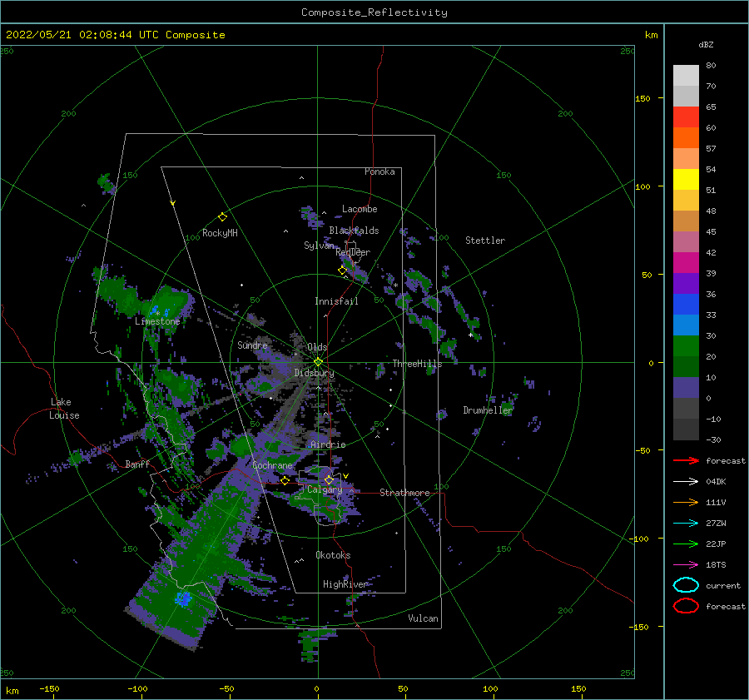Select the Drumheller town label
The image size is (749, 700).
click(488, 410)
